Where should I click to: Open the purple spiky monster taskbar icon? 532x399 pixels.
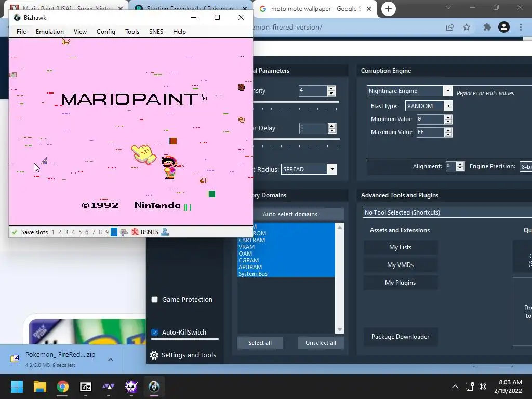[131, 387]
